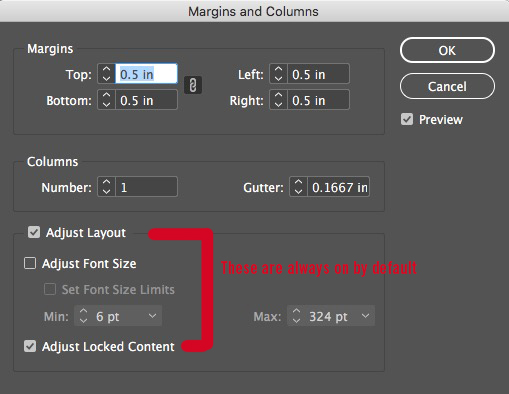Select the Gutter value field
The height and width of the screenshot is (394, 509).
click(338, 187)
